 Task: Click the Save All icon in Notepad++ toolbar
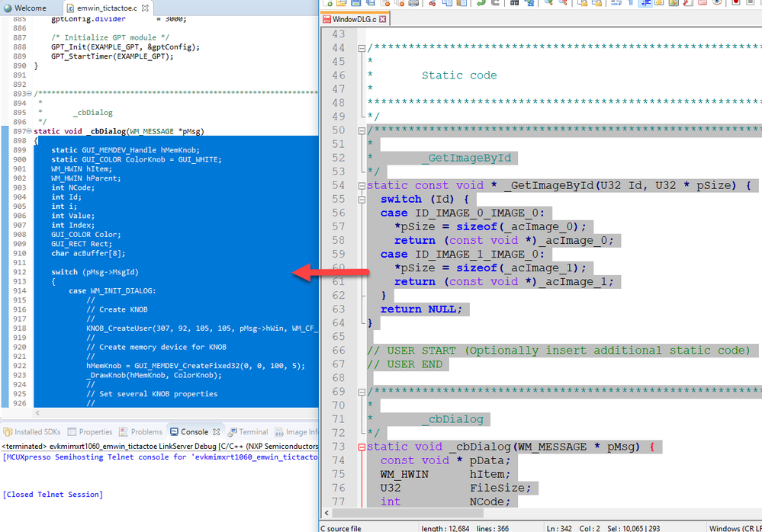point(370,2)
